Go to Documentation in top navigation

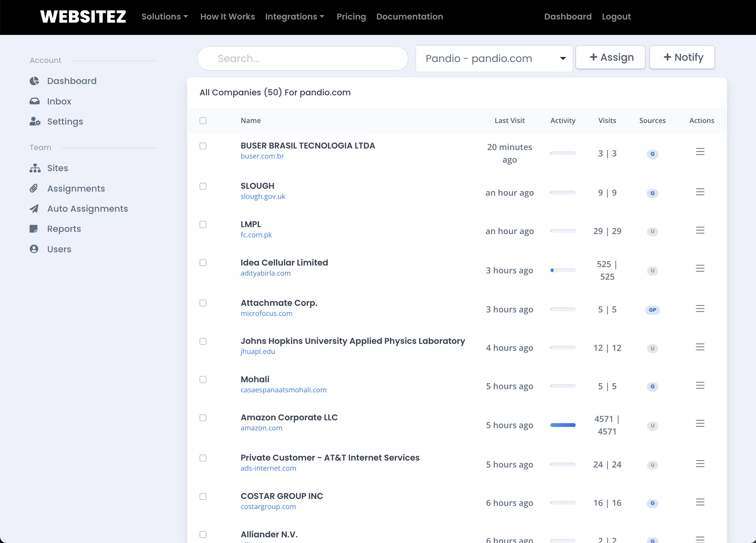409,17
